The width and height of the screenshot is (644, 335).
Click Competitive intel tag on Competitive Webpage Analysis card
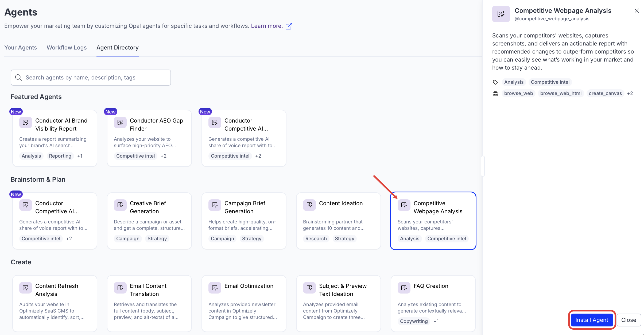tap(447, 239)
